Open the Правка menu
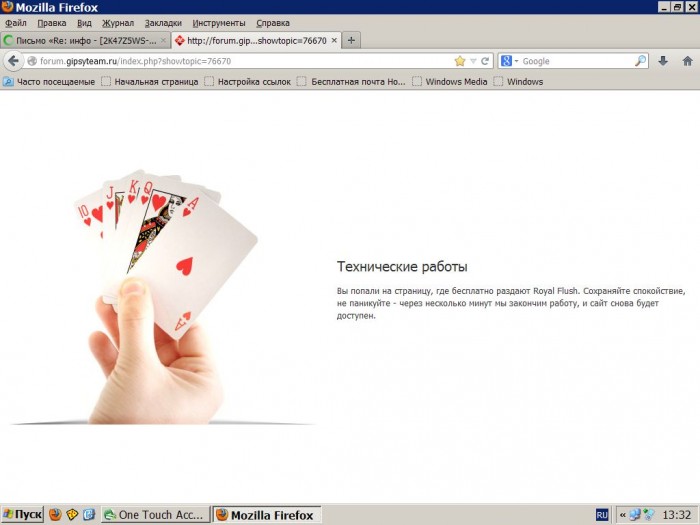 tap(52, 23)
